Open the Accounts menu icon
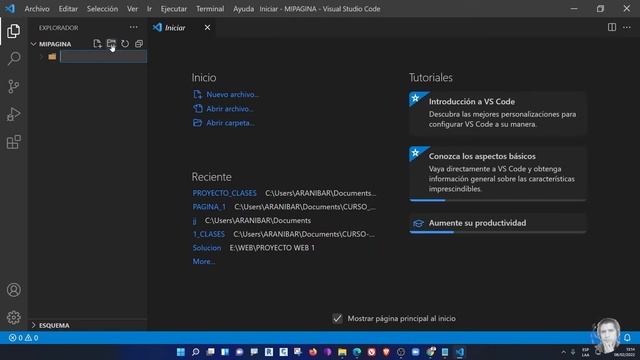Screen dimensions: 640x360 (13, 290)
